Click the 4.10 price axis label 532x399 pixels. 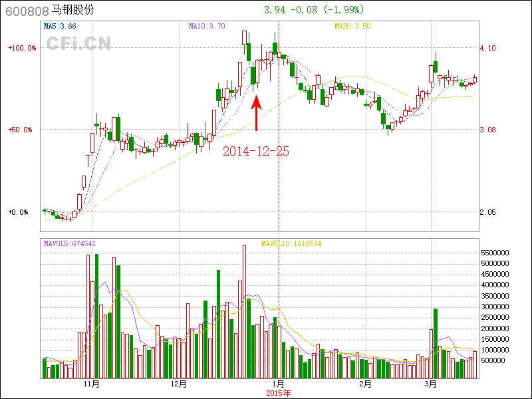point(488,48)
